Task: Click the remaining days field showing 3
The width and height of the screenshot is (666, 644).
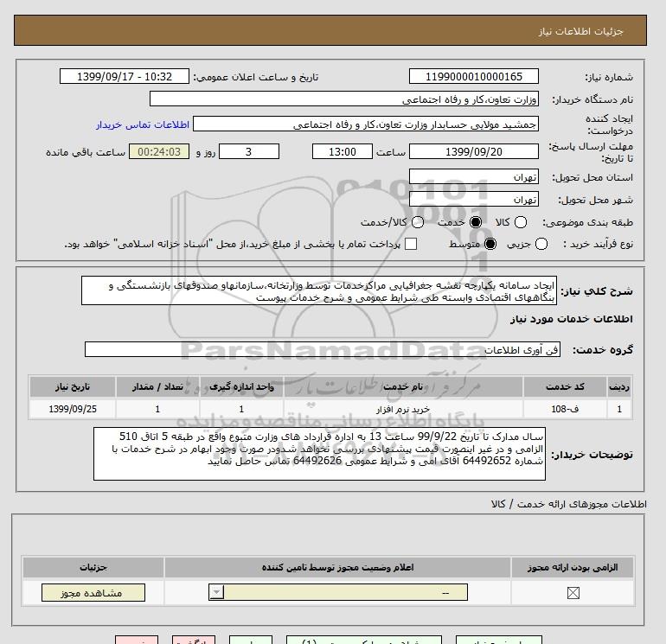Action: [x=249, y=151]
